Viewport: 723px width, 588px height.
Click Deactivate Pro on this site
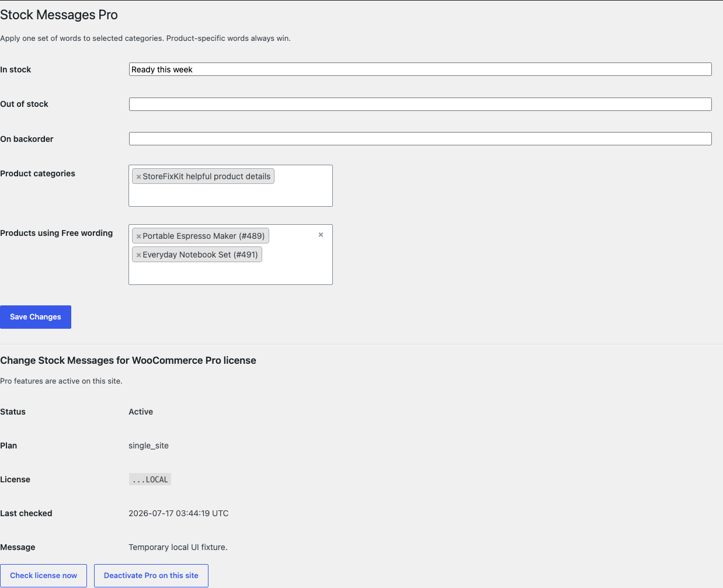tap(151, 576)
